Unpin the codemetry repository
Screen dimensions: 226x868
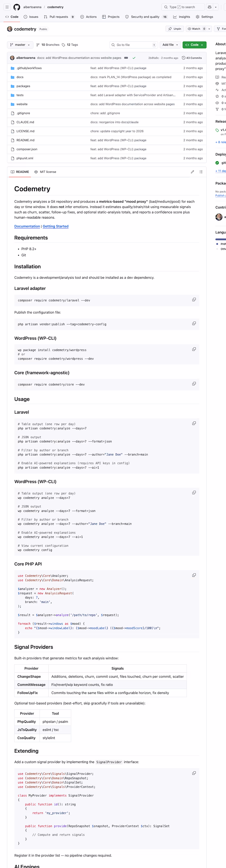coord(174,29)
